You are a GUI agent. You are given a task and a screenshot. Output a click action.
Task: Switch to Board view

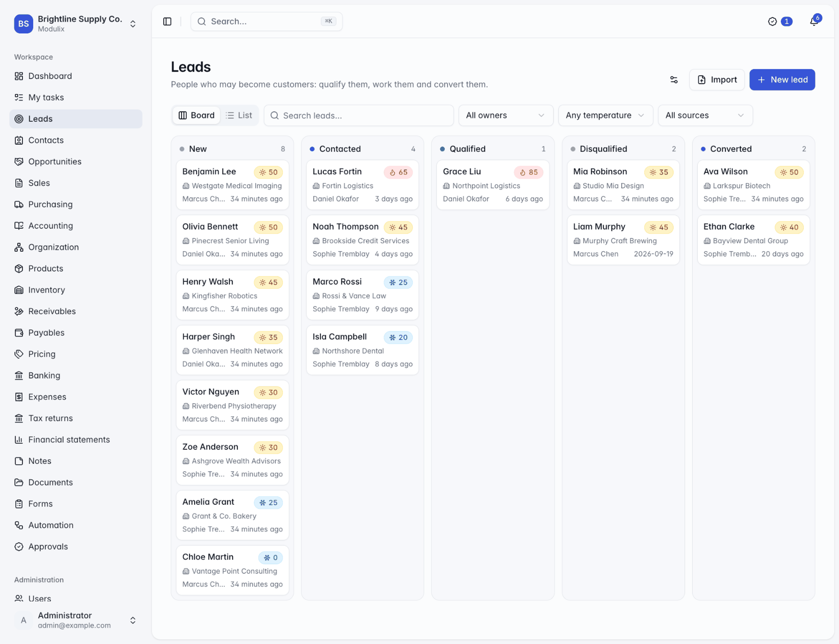coord(197,115)
